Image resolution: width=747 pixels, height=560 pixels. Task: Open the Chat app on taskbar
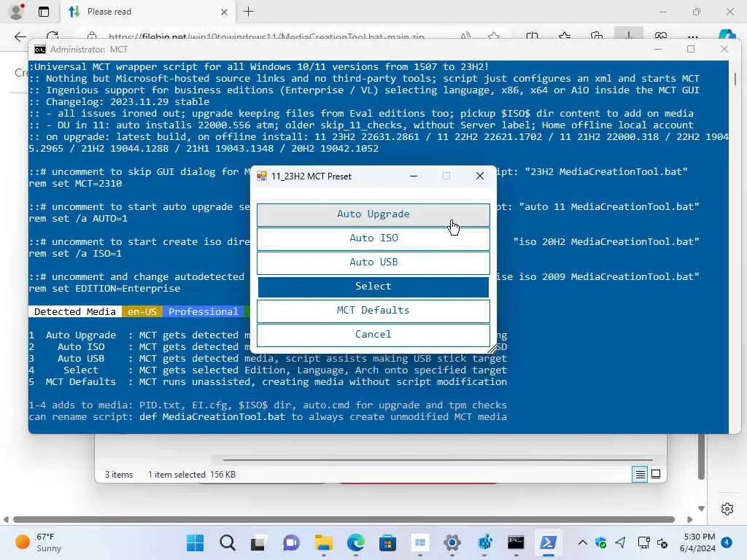click(x=291, y=542)
